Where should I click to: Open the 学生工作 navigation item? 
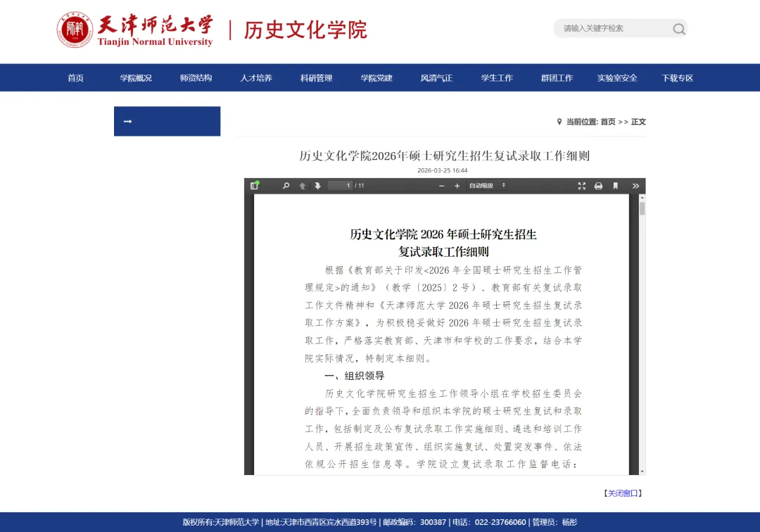point(497,78)
